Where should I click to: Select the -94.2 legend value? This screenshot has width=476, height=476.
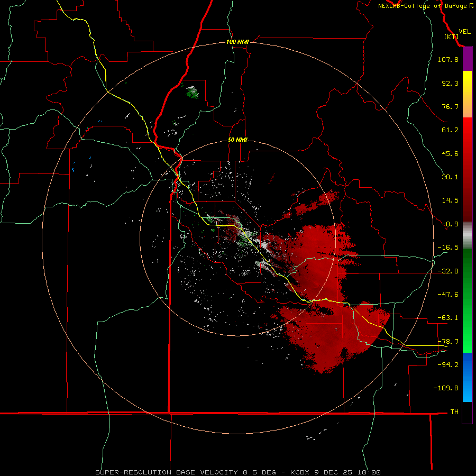[448, 364]
